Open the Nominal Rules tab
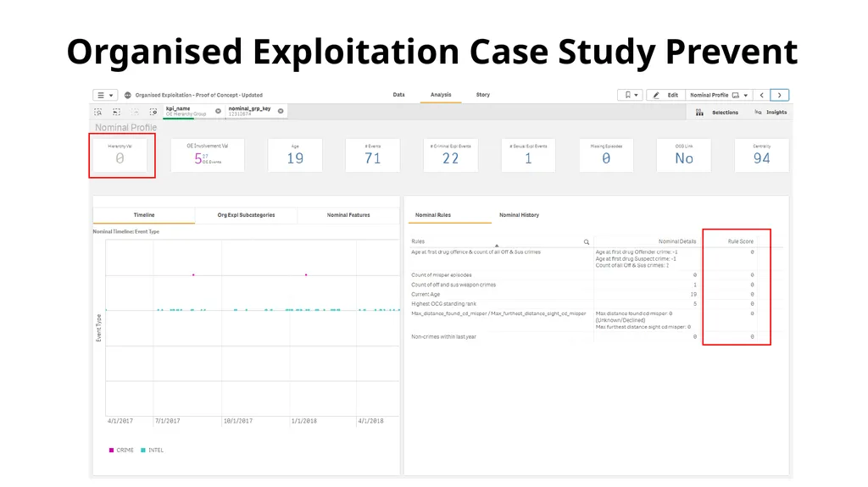Screen dimensions: 868x487 click(x=433, y=215)
